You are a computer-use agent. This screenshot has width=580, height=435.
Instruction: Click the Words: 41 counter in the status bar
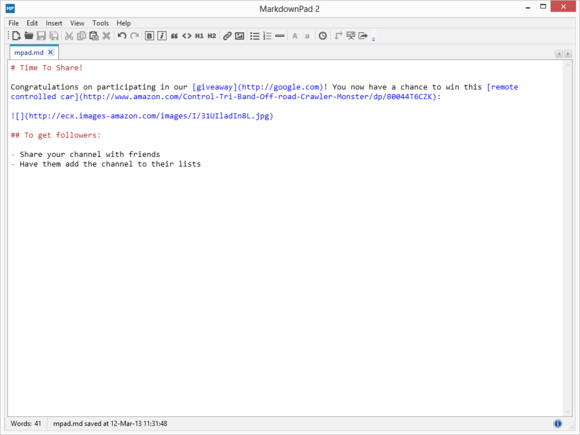[x=26, y=424]
